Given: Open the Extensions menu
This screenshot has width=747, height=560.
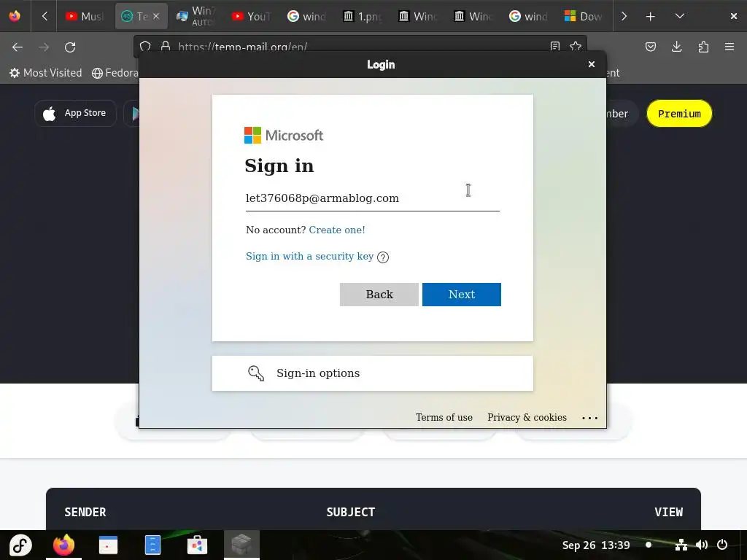Looking at the screenshot, I should click(x=703, y=47).
